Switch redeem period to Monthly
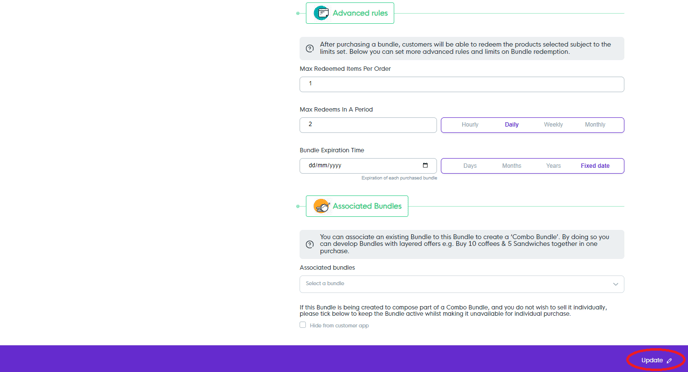688x372 pixels. (595, 125)
